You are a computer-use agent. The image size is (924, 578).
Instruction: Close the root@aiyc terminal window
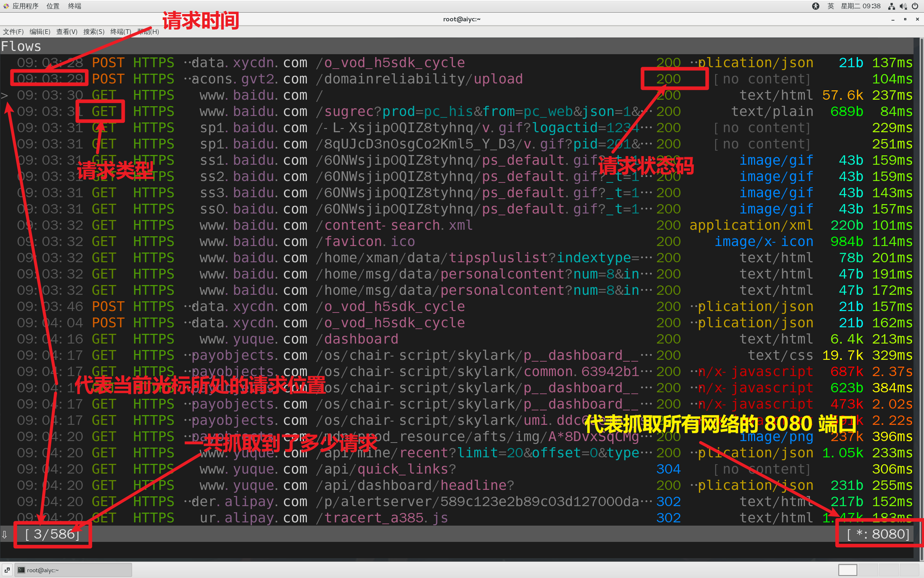[917, 19]
